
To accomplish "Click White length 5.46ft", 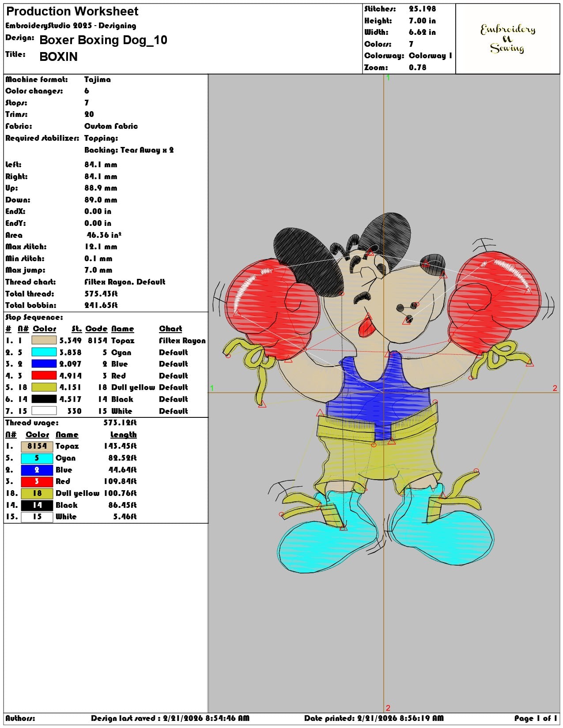I will 125,517.
